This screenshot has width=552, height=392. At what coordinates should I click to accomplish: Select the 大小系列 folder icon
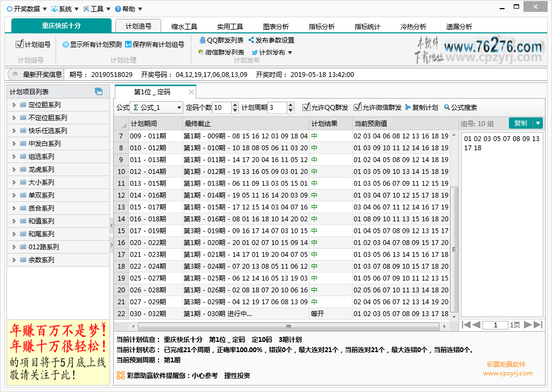coord(23,182)
